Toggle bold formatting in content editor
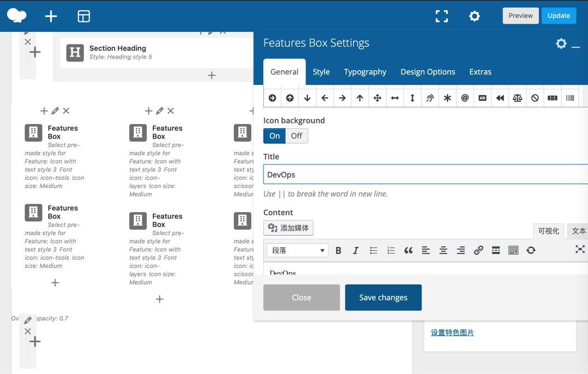 (x=338, y=250)
